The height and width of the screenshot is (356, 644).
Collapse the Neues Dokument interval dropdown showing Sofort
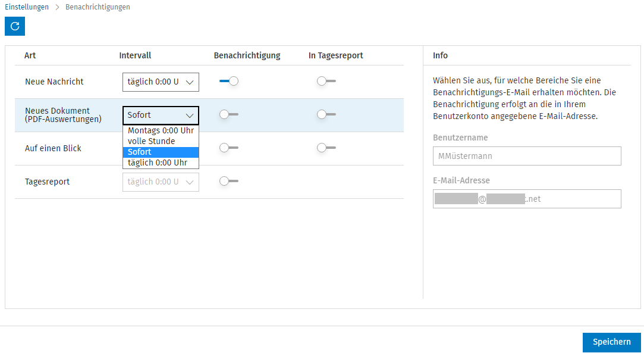coord(161,115)
